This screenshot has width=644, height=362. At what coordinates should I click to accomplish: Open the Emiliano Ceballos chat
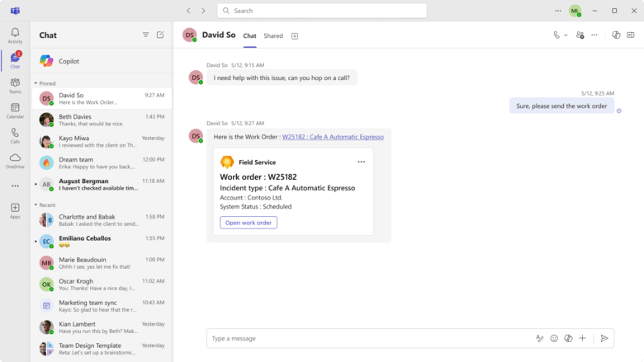[102, 242]
